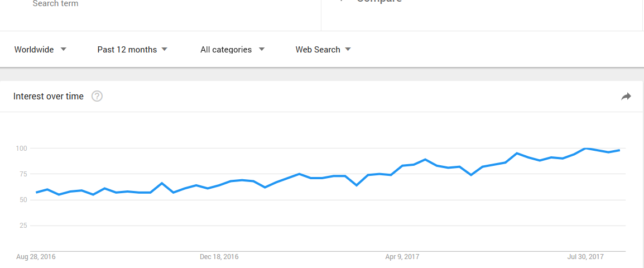Click the blue line's leftmost data point
This screenshot has height=268, width=644.
click(37, 193)
